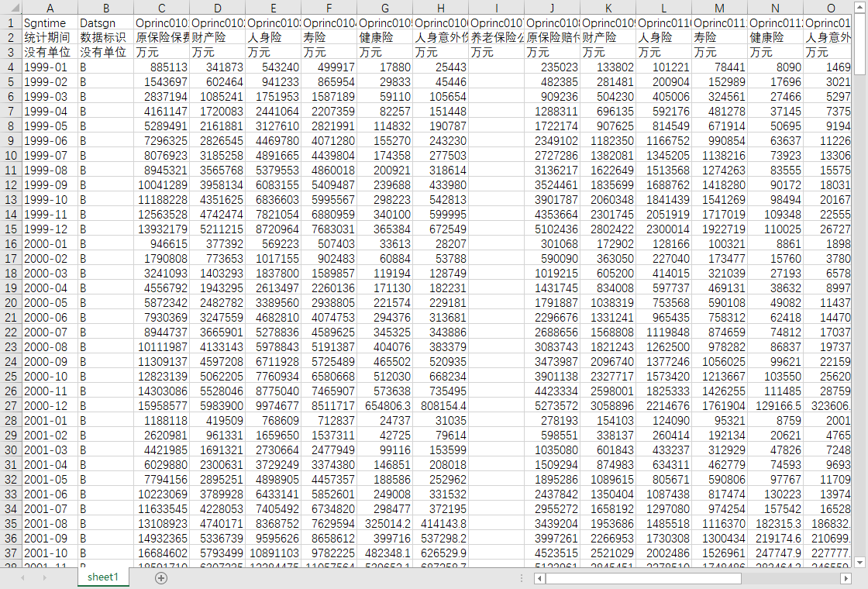Click cell with value 5273572
This screenshot has width=868, height=589.
[x=553, y=406]
